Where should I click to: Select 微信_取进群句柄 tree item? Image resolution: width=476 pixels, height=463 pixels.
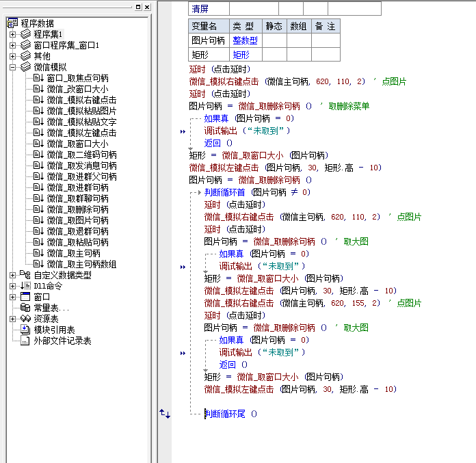point(78,187)
